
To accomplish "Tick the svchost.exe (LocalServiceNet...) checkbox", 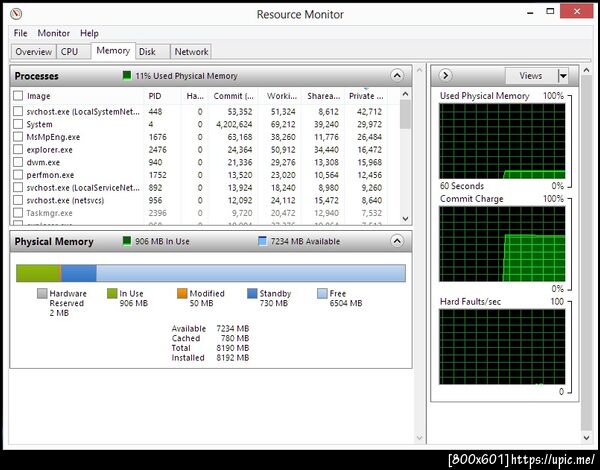I will 18,187.
